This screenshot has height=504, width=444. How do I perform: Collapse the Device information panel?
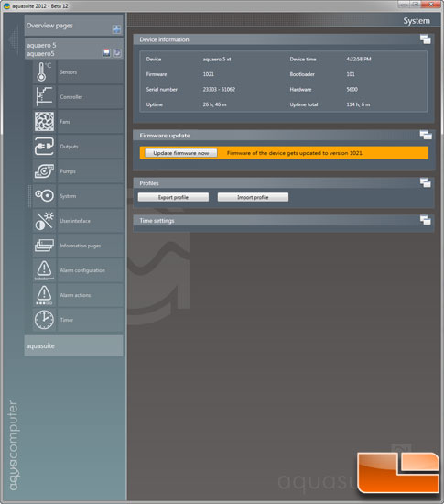(x=426, y=39)
